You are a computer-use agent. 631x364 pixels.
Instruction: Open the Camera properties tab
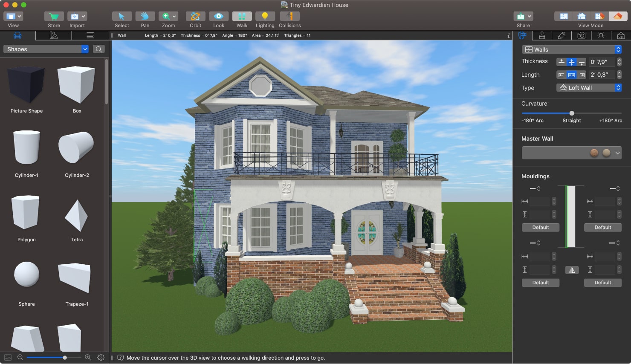click(x=582, y=35)
